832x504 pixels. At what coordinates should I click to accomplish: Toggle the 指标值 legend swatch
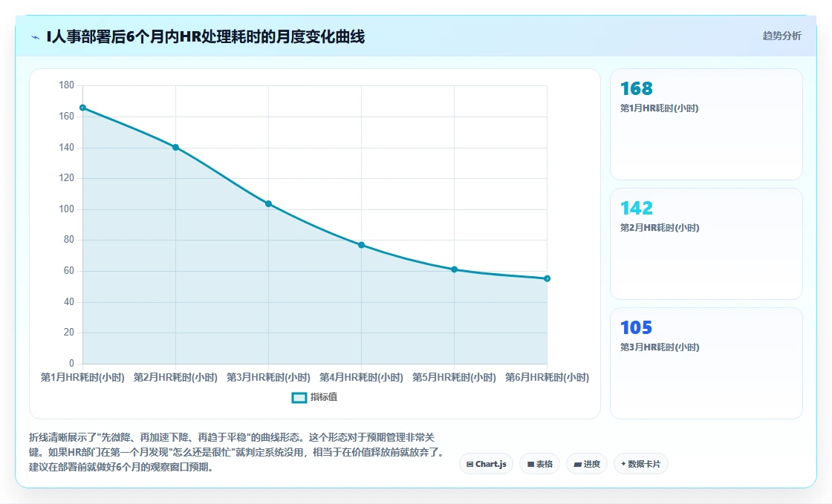coord(299,397)
